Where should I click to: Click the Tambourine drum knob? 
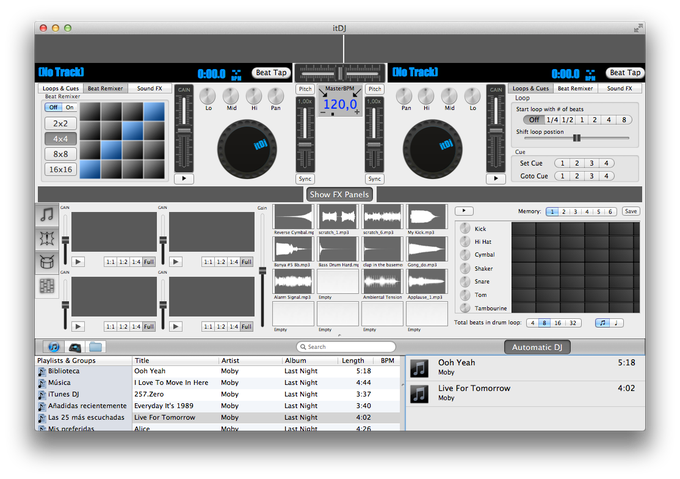(x=465, y=308)
